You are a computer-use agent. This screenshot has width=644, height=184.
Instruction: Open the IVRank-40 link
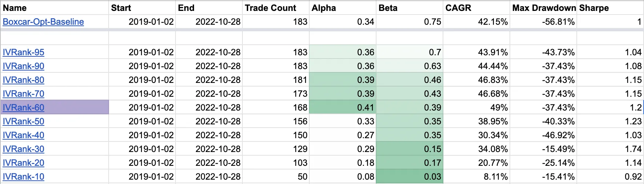tap(24, 135)
